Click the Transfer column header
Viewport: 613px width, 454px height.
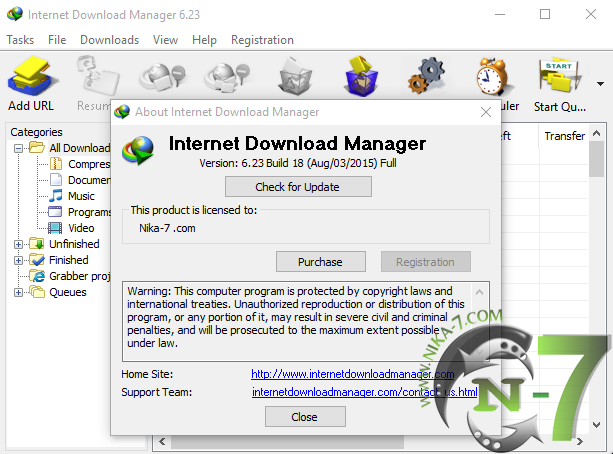click(564, 136)
